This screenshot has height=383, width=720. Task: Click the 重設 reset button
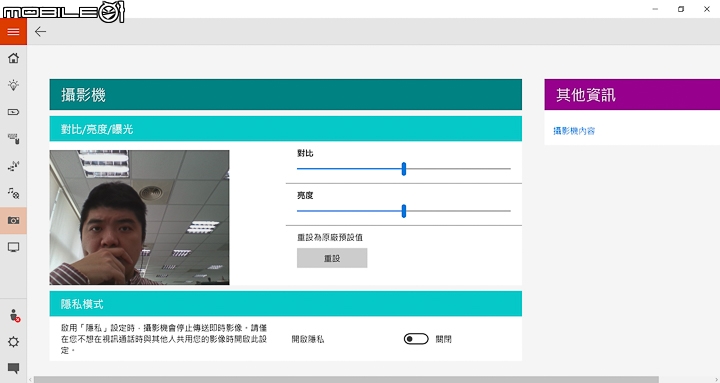pos(332,258)
